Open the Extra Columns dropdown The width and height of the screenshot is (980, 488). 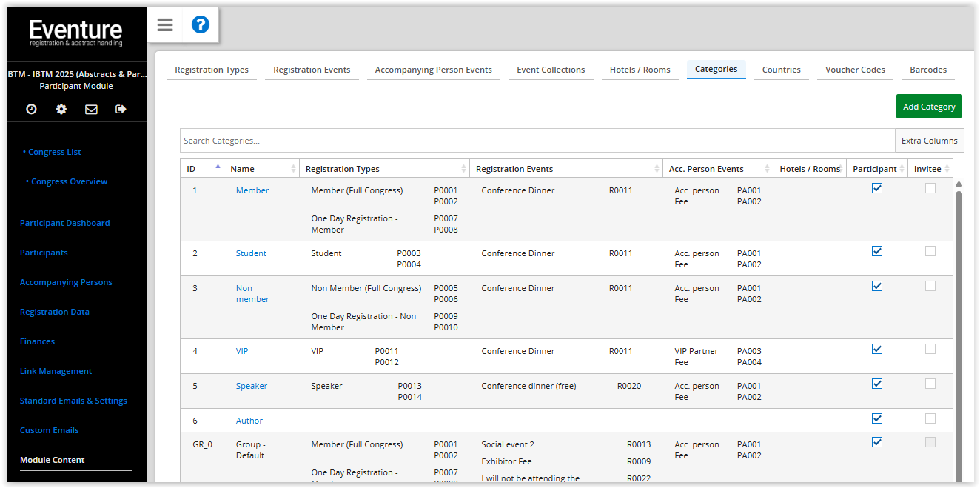pos(930,141)
